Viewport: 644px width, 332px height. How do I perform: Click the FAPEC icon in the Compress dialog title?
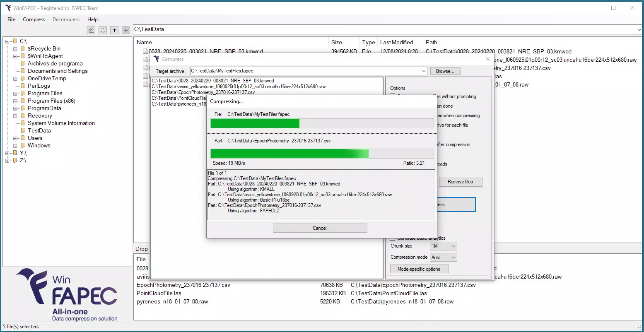click(x=156, y=59)
